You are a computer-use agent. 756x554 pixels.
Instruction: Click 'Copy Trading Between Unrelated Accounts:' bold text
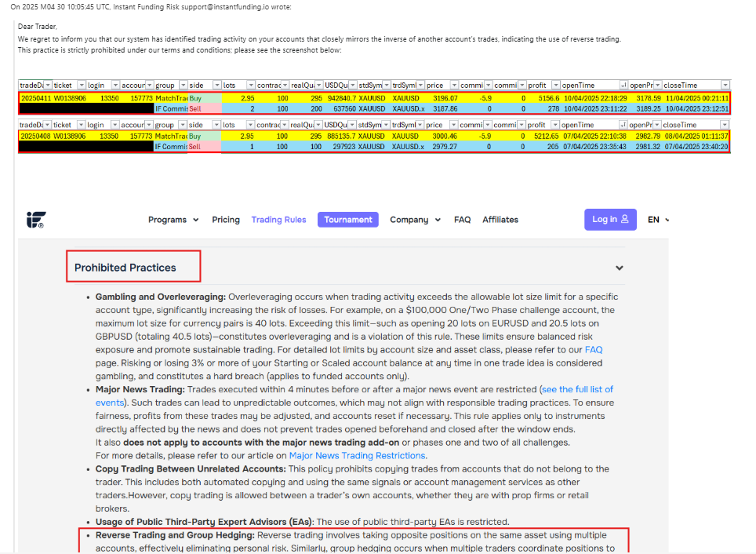(x=191, y=469)
